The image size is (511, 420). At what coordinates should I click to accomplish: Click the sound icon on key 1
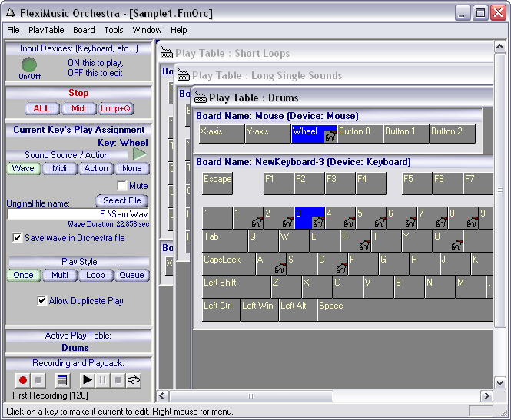(x=257, y=221)
